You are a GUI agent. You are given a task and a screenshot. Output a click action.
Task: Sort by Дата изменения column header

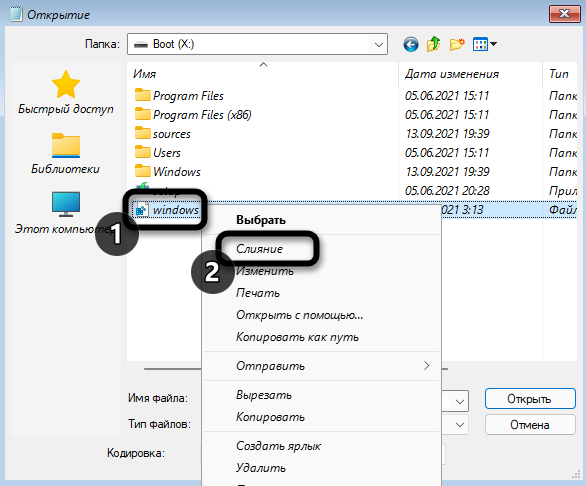452,74
